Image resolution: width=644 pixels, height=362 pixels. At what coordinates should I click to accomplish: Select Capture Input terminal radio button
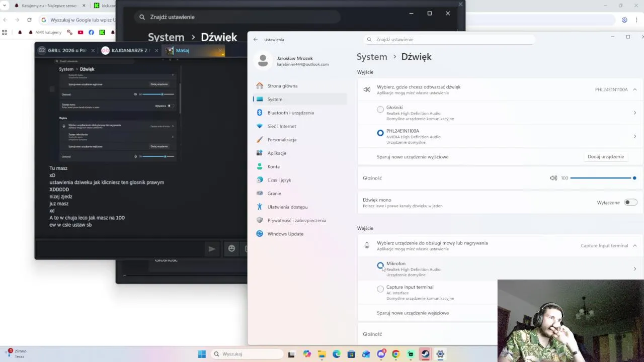click(380, 289)
